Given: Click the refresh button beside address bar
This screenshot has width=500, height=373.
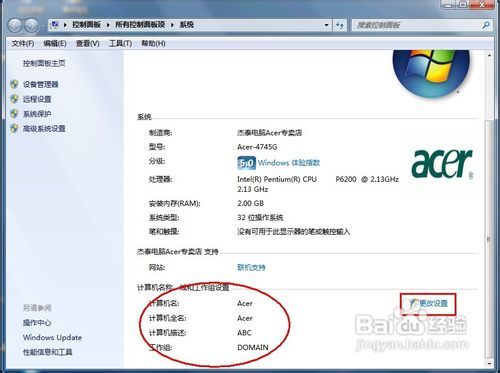Looking at the screenshot, I should [x=340, y=25].
